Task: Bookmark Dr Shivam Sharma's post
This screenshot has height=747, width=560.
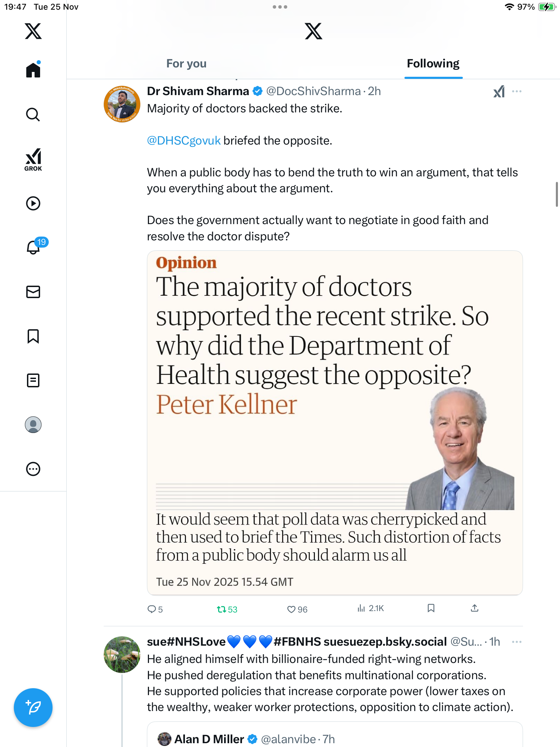Action: tap(431, 608)
